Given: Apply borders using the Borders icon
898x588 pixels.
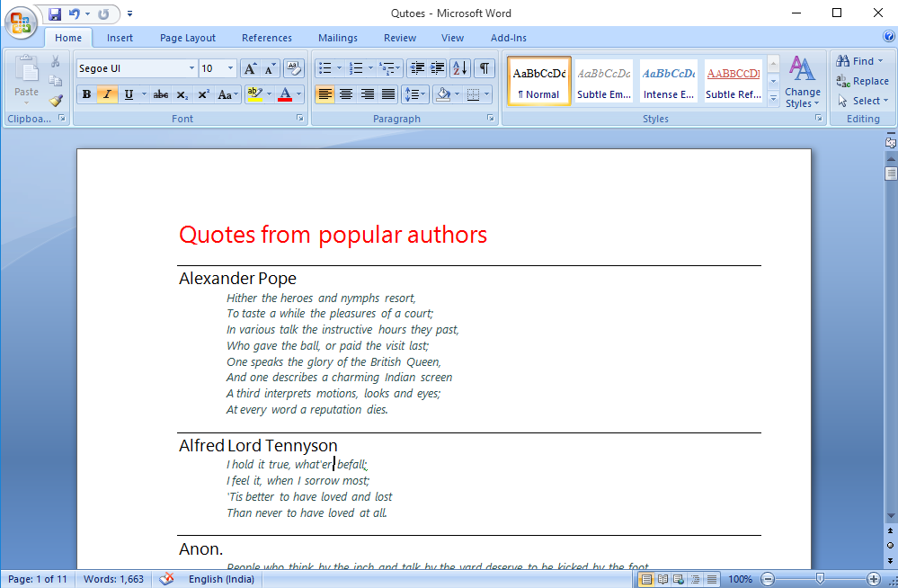Looking at the screenshot, I should point(473,94).
